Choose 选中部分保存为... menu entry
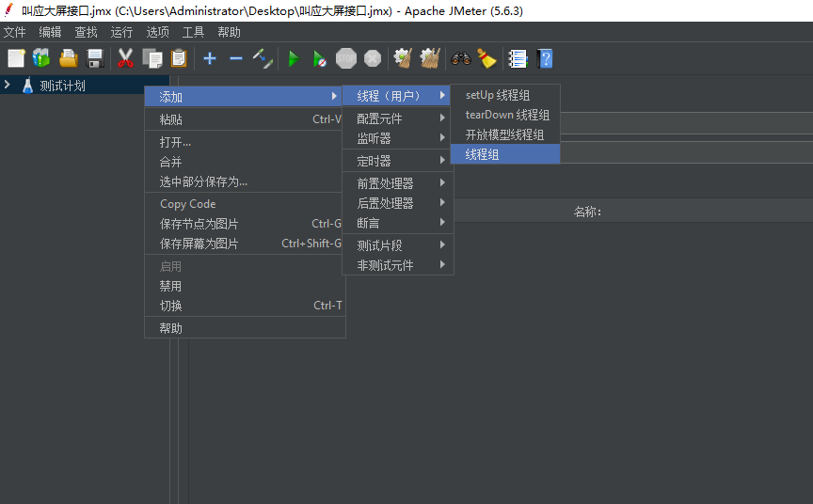Image resolution: width=813 pixels, height=504 pixels. 244,181
